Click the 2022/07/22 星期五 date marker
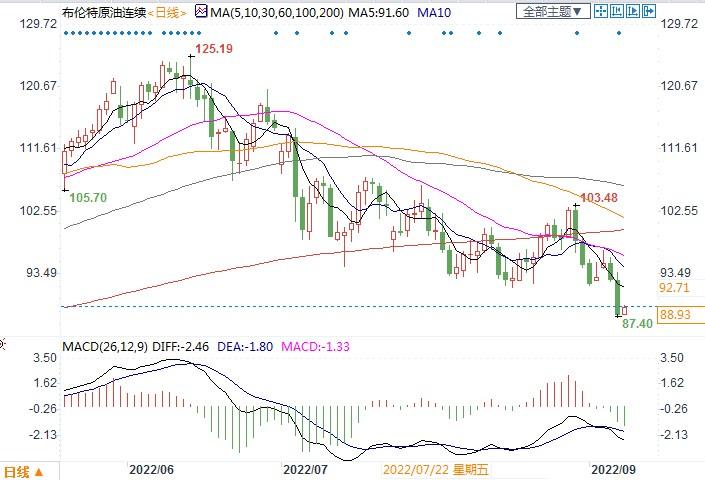705x480 pixels. [x=435, y=470]
